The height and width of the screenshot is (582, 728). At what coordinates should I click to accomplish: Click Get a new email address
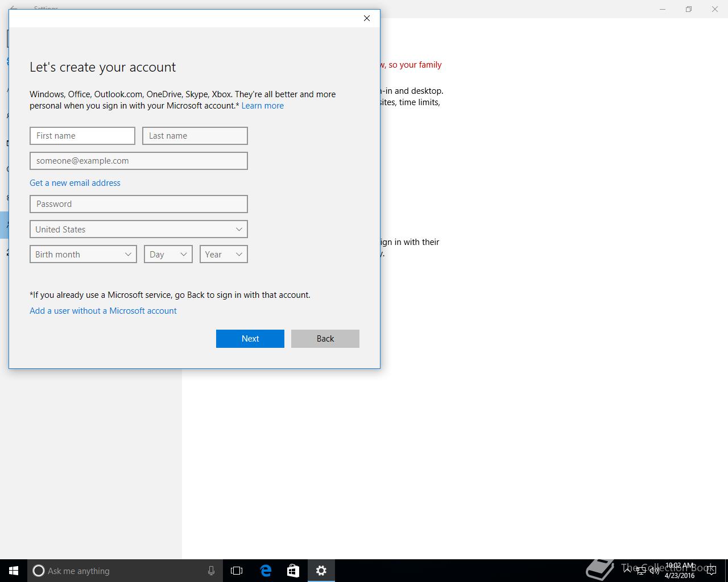pyautogui.click(x=75, y=183)
